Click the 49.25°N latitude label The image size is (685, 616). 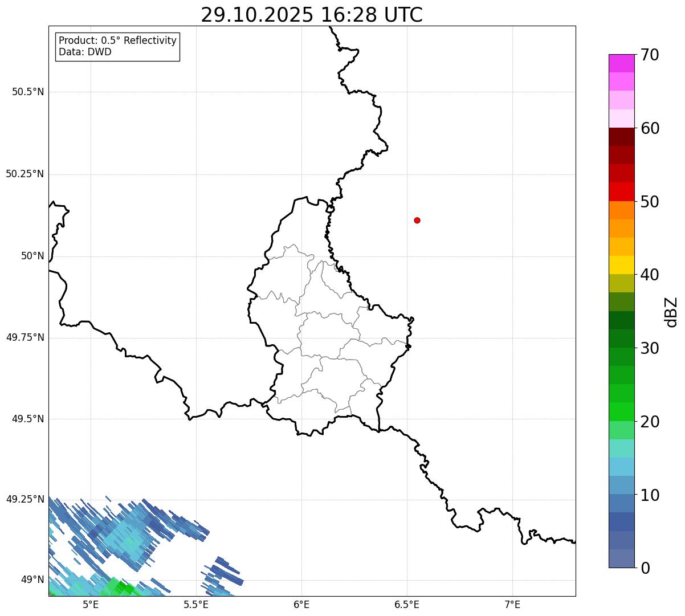click(25, 499)
